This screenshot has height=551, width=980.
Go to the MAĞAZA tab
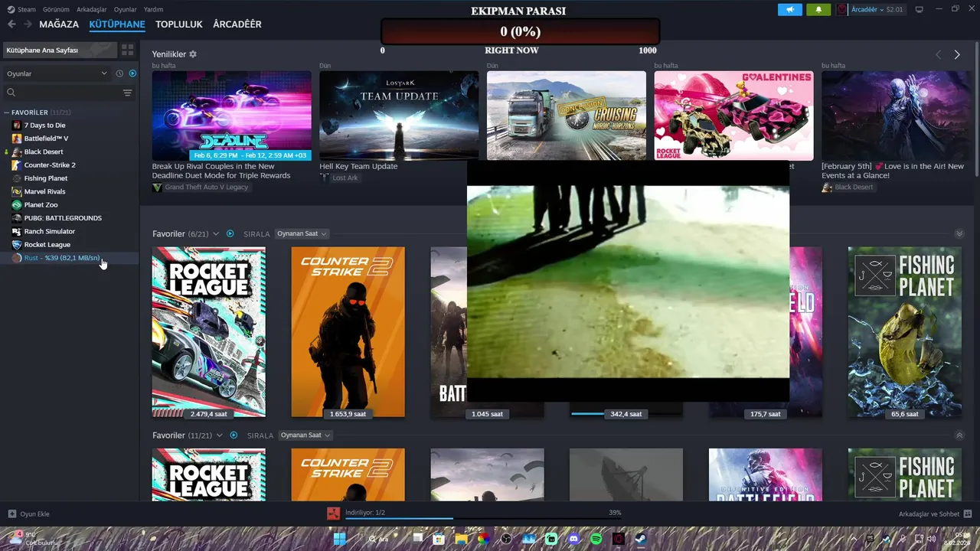click(x=59, y=24)
